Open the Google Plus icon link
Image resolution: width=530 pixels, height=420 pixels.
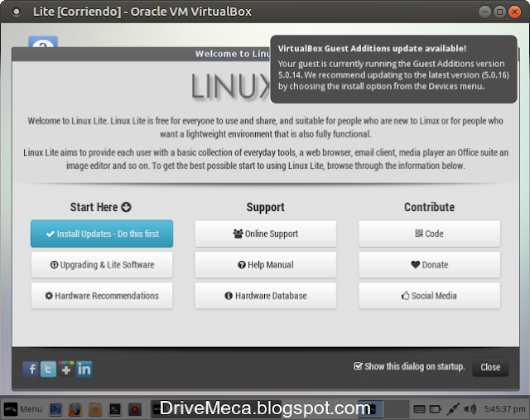[x=66, y=369]
